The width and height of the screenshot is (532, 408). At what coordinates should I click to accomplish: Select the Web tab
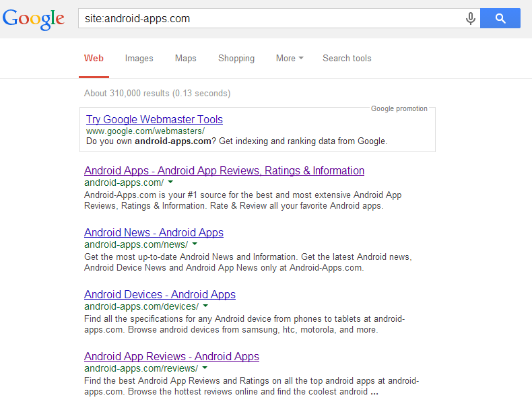point(94,59)
